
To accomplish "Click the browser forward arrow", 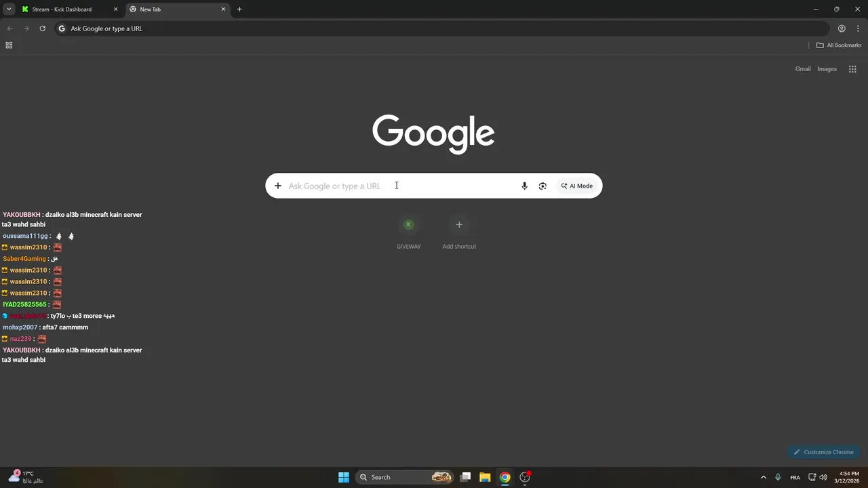I will pos(26,28).
